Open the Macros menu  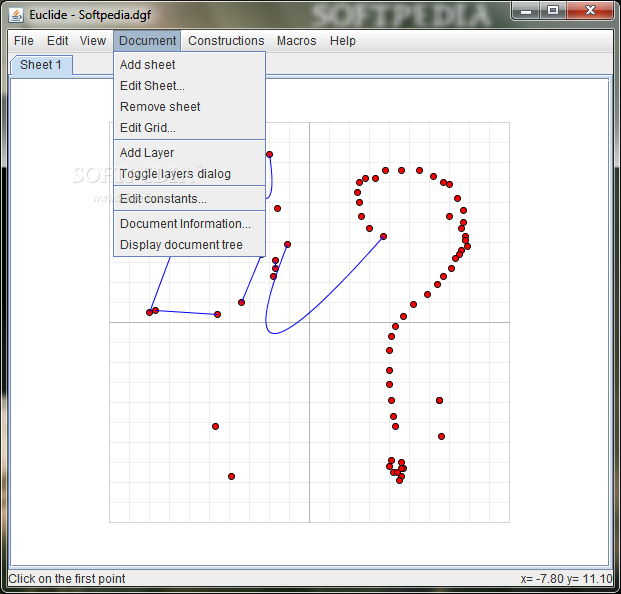(297, 41)
